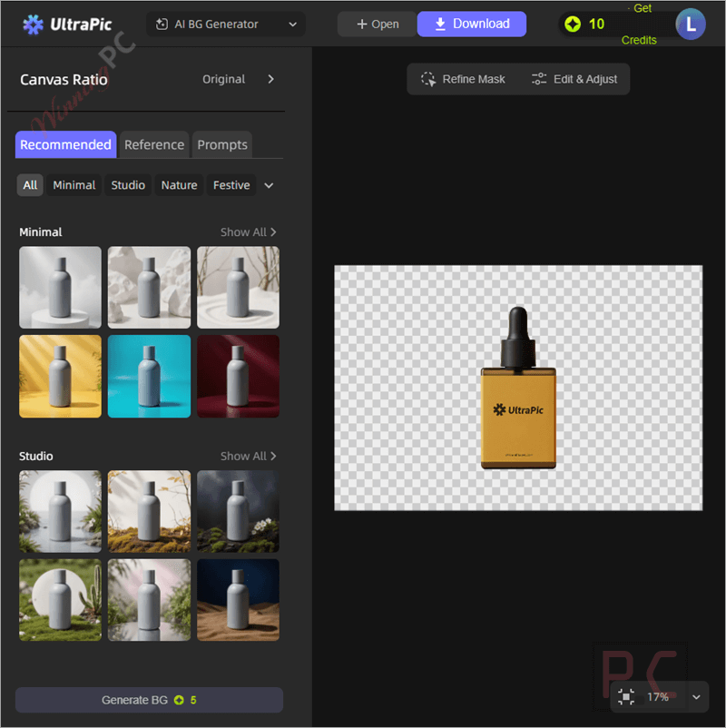Select the Festive category filter
The width and height of the screenshot is (726, 728).
[x=231, y=185]
